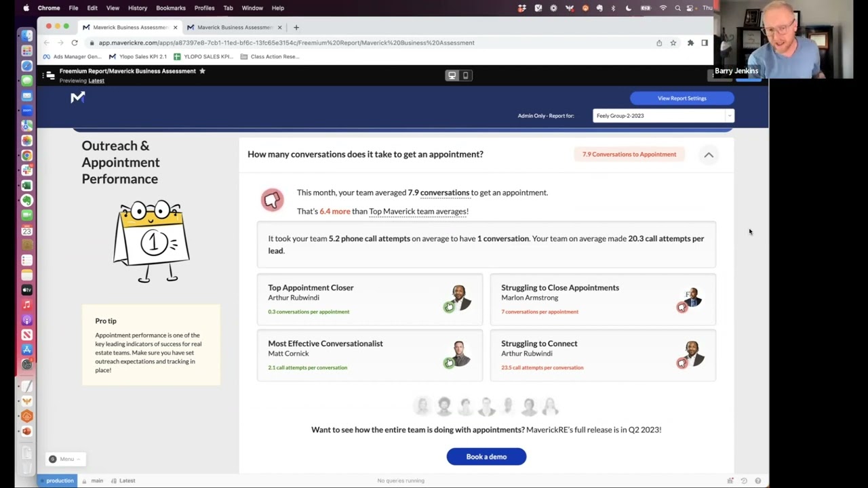Open the Window menu
868x488 pixels.
point(252,7)
